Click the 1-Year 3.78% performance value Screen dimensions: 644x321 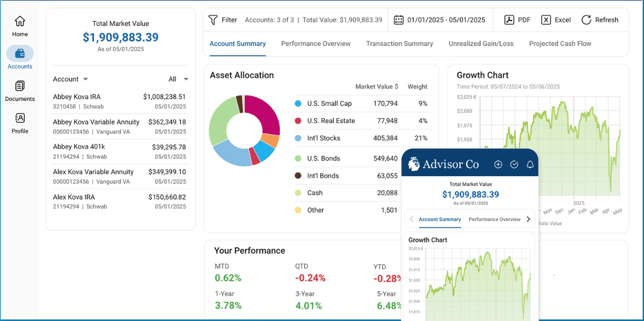(228, 305)
